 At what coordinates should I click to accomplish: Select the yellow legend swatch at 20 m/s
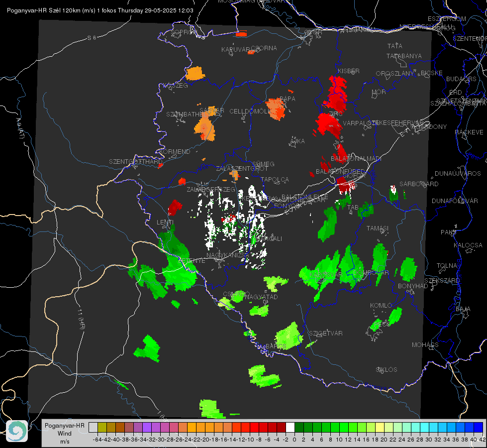tap(380, 428)
